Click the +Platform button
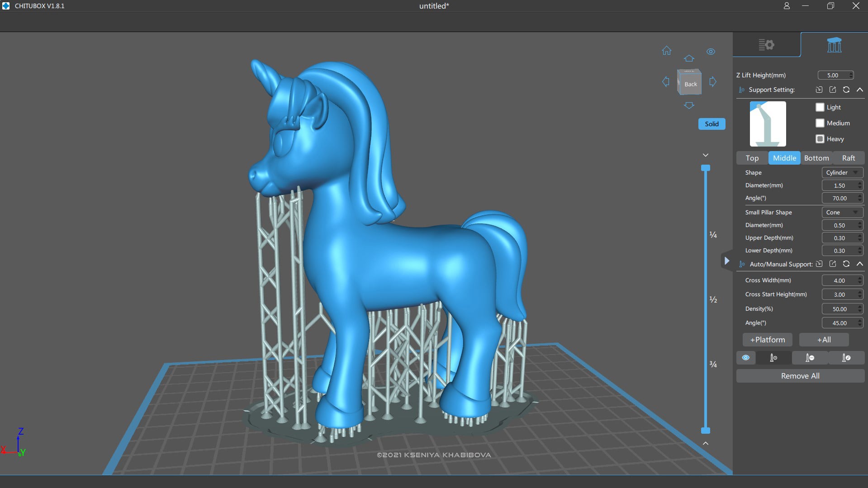The image size is (868, 488). [768, 340]
